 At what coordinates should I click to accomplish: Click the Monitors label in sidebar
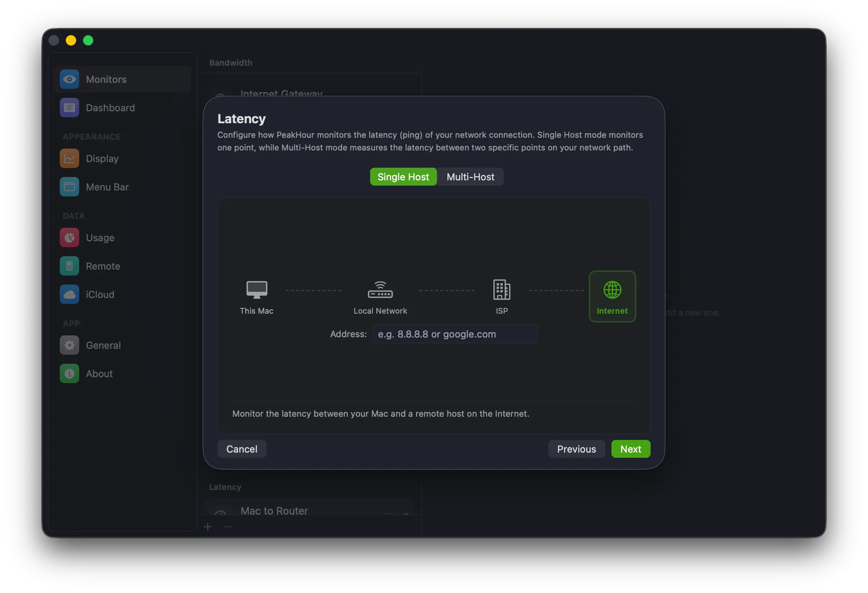pos(106,79)
